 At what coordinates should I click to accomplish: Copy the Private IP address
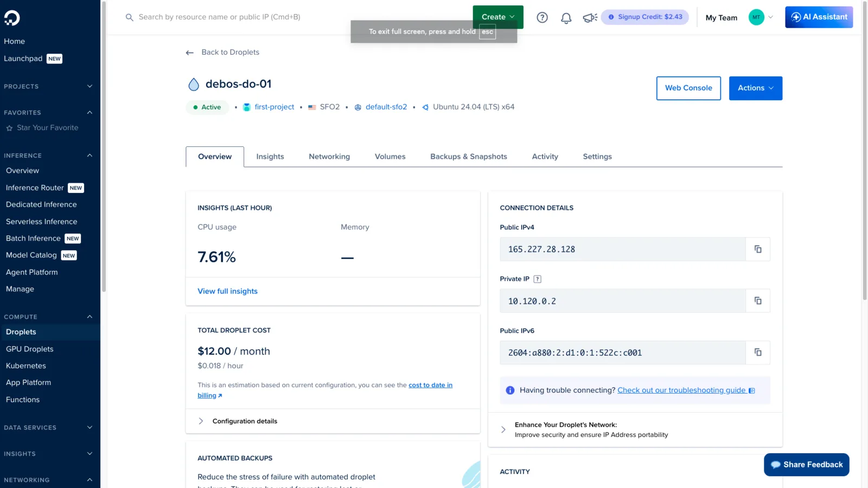tap(758, 301)
